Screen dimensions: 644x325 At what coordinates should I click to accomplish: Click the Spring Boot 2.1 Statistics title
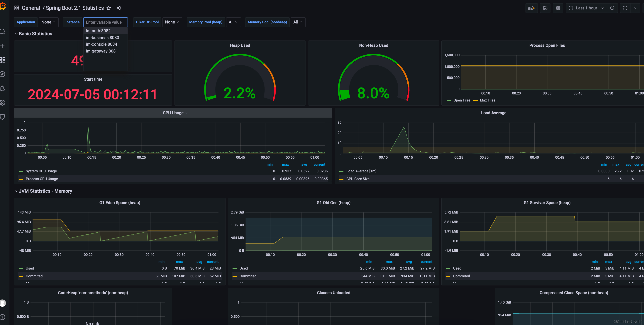tap(75, 8)
